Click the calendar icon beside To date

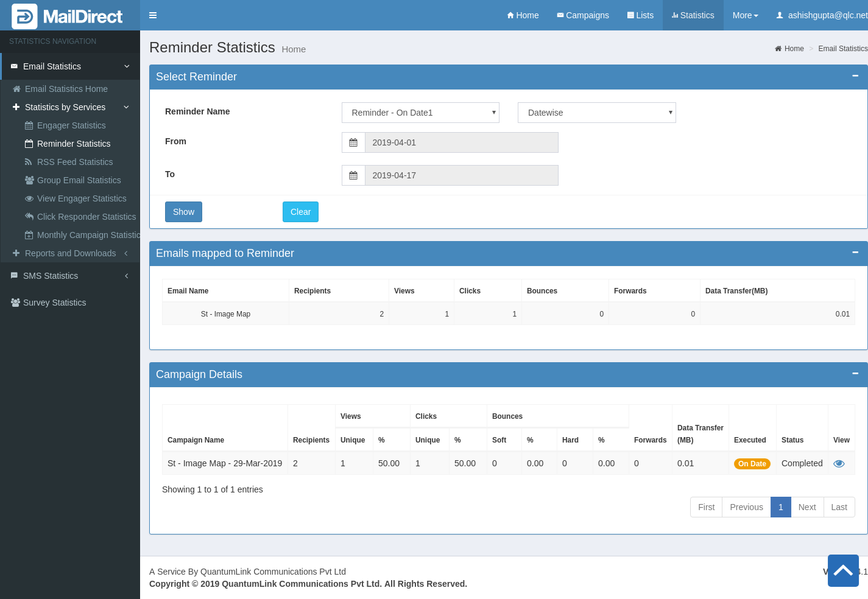click(x=353, y=175)
